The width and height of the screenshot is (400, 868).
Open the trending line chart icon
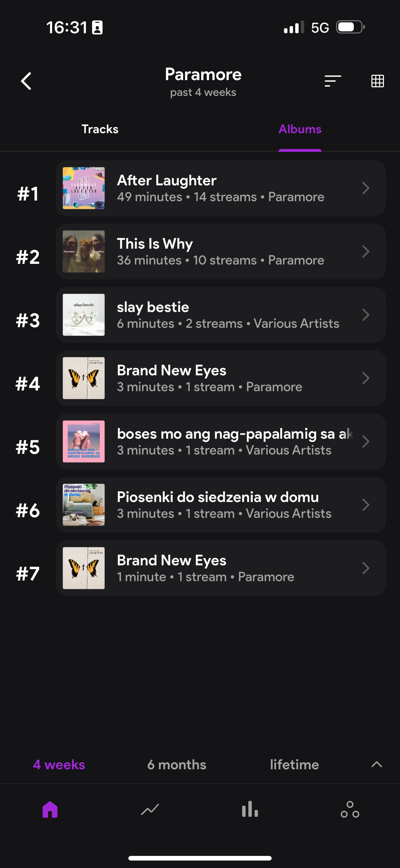pos(150,809)
